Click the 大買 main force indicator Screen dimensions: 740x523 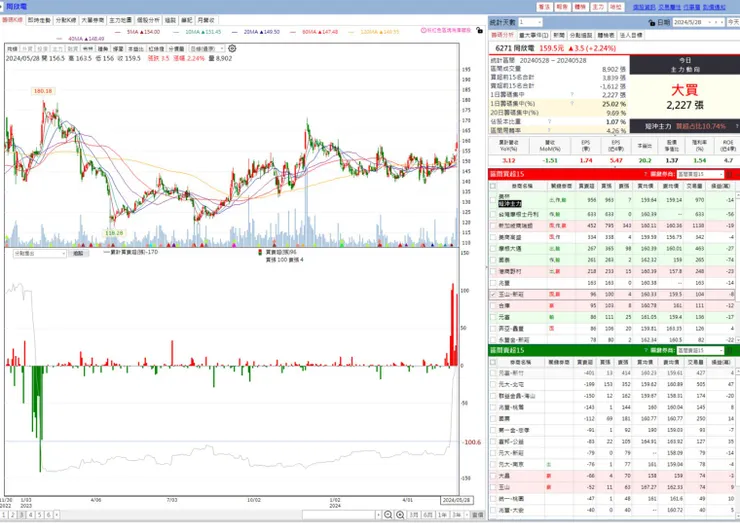(684, 90)
